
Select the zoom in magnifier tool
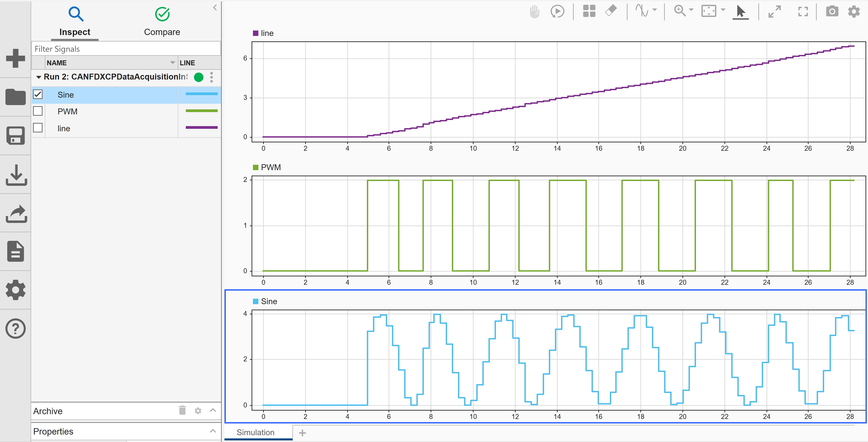680,10
